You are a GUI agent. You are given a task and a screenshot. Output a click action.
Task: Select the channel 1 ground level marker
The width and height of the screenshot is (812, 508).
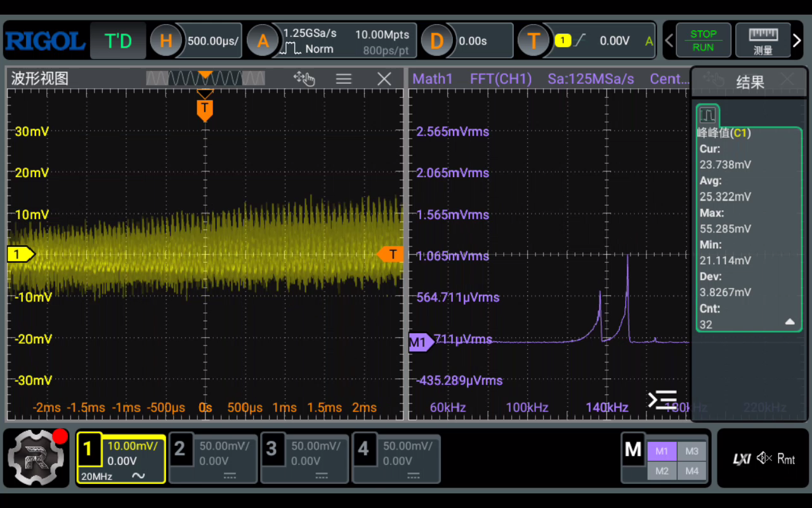[x=20, y=255]
